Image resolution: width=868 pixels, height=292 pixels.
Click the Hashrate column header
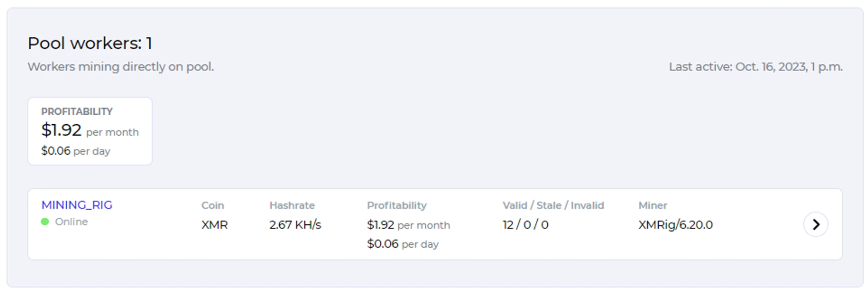[x=292, y=205]
